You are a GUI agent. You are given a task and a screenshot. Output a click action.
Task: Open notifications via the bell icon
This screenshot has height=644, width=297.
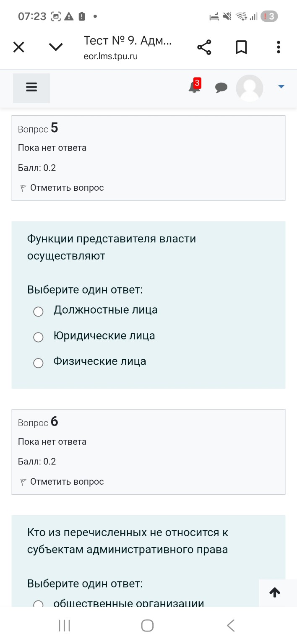point(193,88)
